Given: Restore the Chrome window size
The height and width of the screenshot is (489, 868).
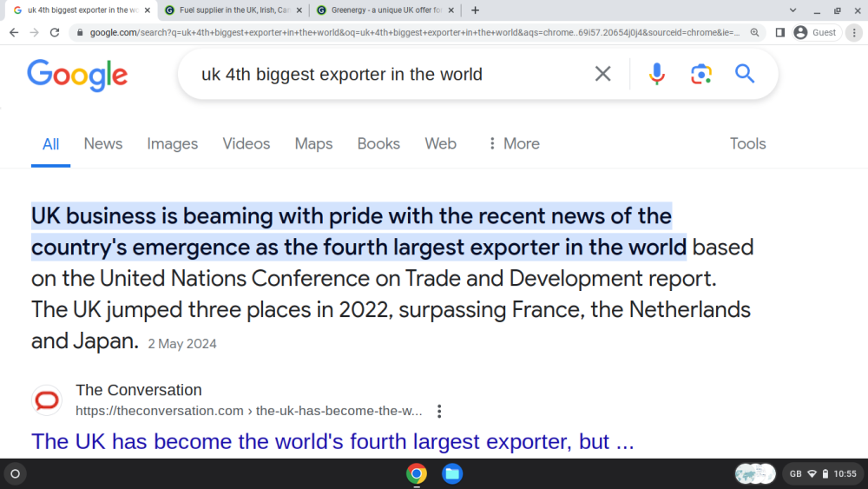Looking at the screenshot, I should click(837, 10).
